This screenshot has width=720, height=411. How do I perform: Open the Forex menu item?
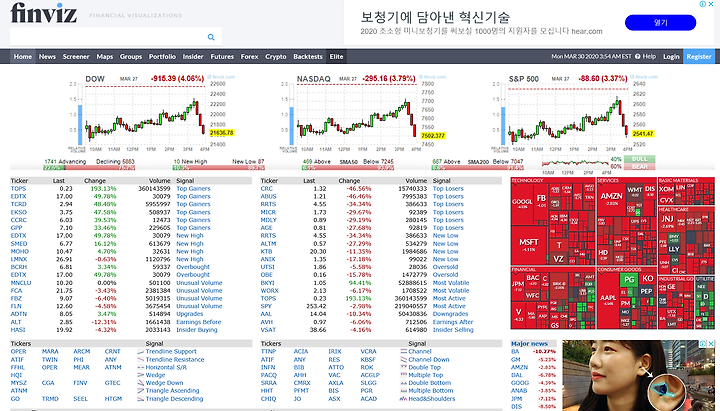[249, 56]
